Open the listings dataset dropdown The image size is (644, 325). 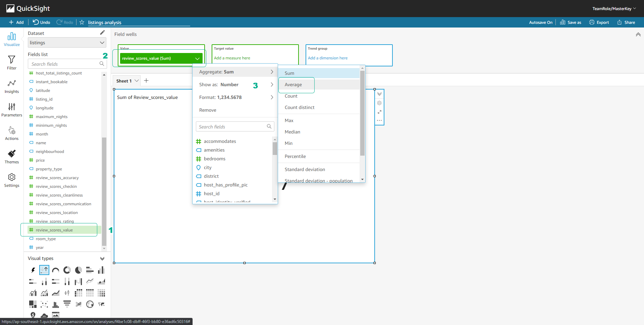click(x=67, y=43)
